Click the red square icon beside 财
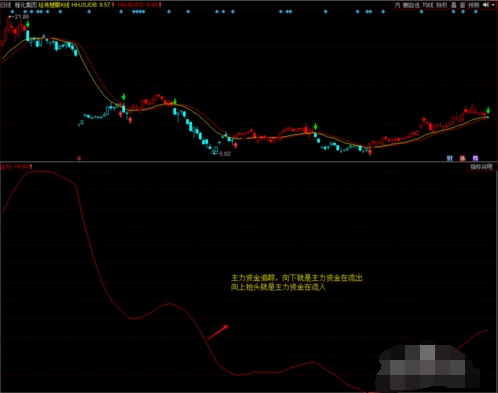 [x=463, y=158]
